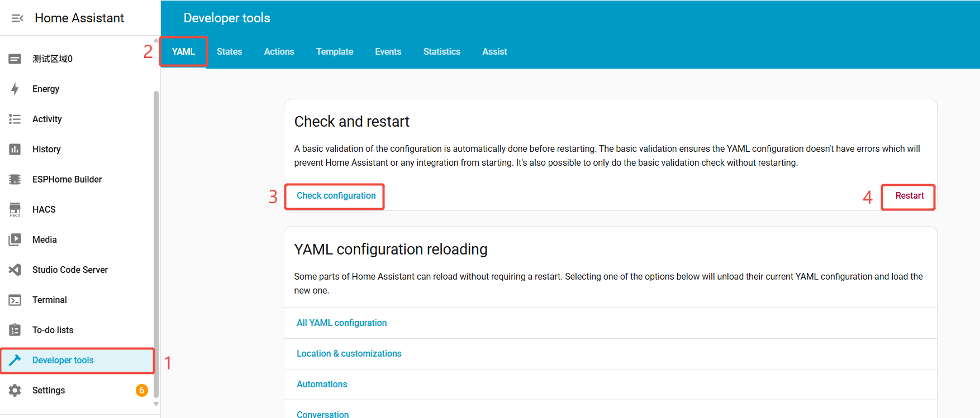Click the To-do lists clipboard icon
Viewport: 980px width, 418px height.
point(15,330)
